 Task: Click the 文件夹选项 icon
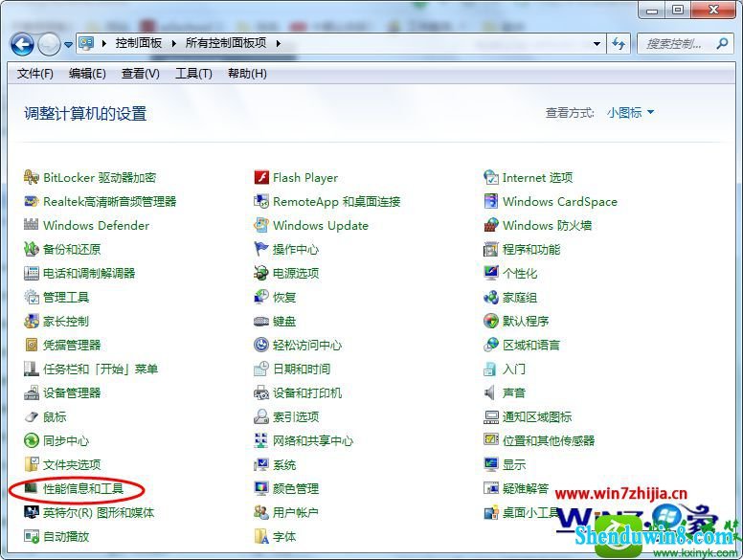point(32,464)
